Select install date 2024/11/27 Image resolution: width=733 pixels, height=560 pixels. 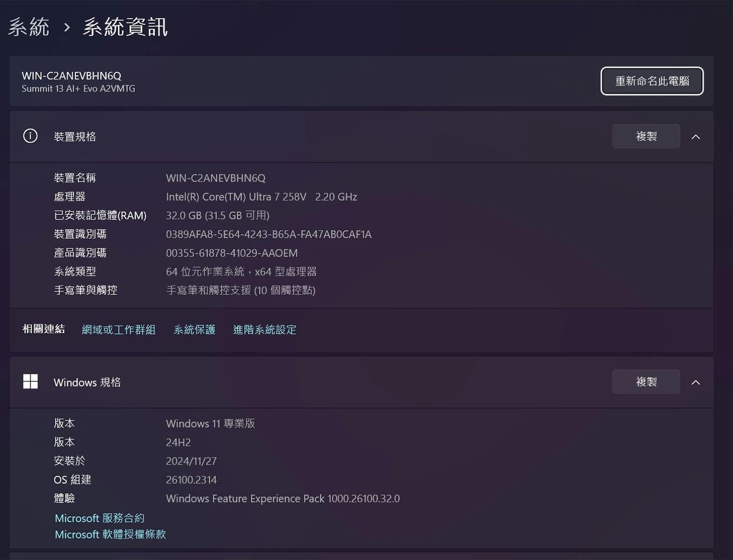tap(191, 461)
